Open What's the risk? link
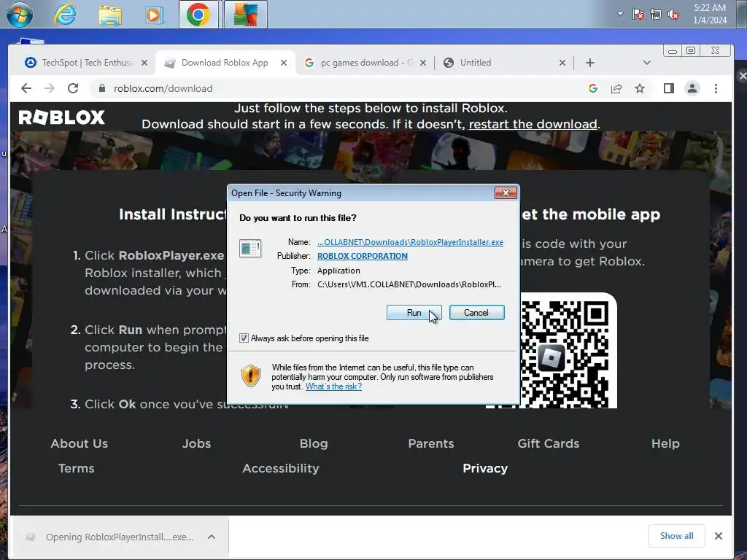 (333, 386)
